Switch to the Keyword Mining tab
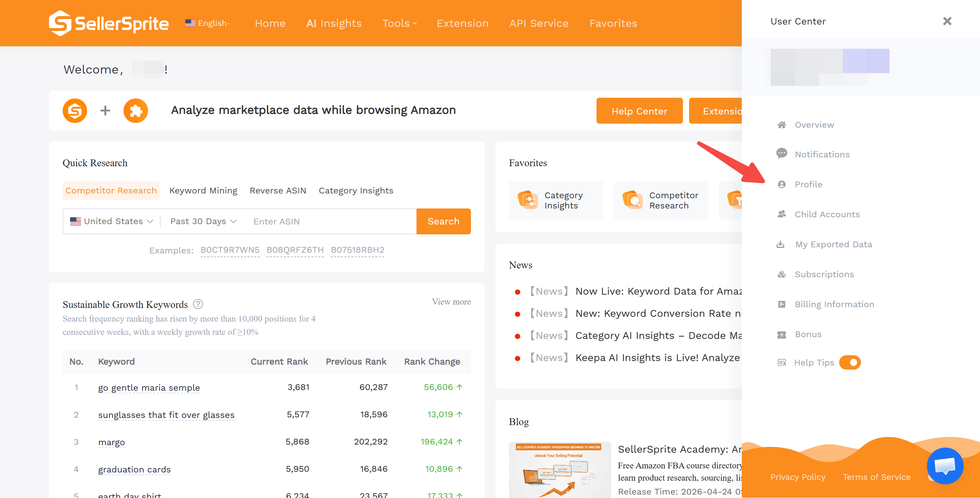The width and height of the screenshot is (980, 498). tap(203, 190)
